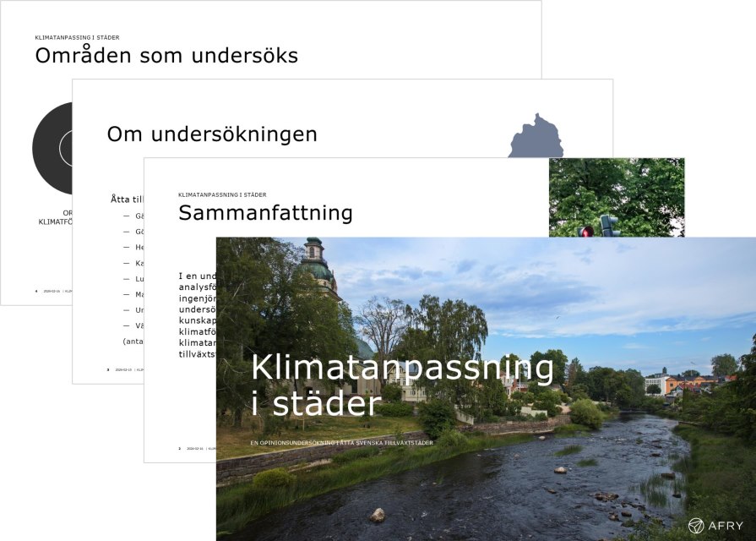Select the 'Om undersökningen' slide title
756x541 pixels.
211,134
